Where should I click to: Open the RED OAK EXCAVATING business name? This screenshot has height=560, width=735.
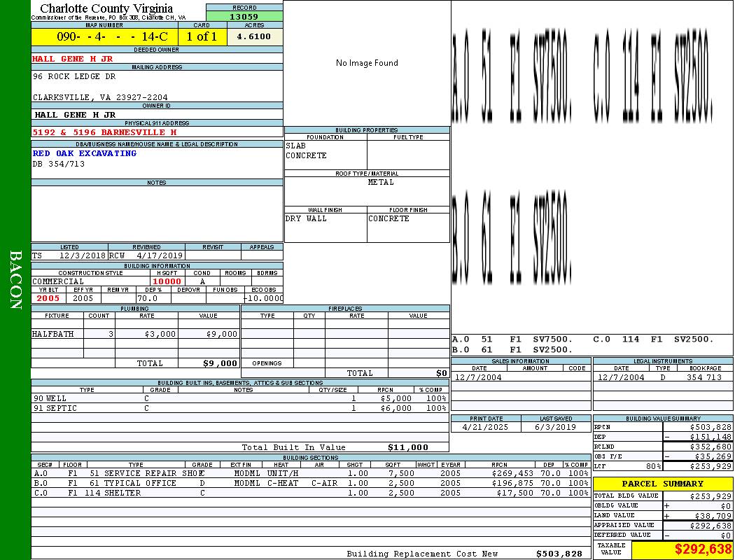click(85, 153)
